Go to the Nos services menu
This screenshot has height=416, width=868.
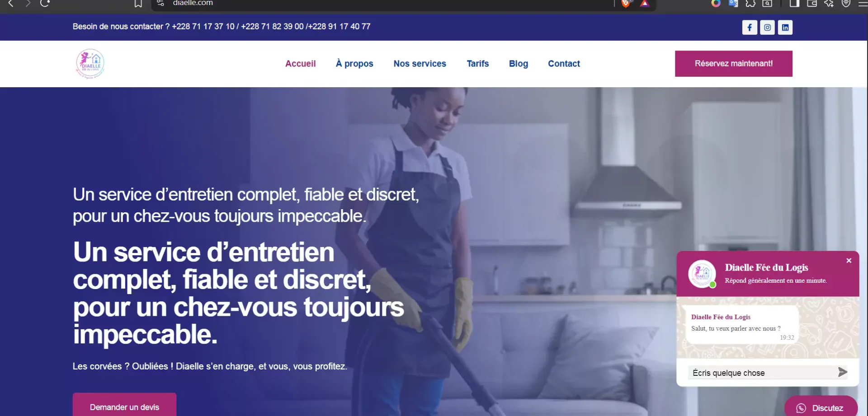(x=420, y=64)
